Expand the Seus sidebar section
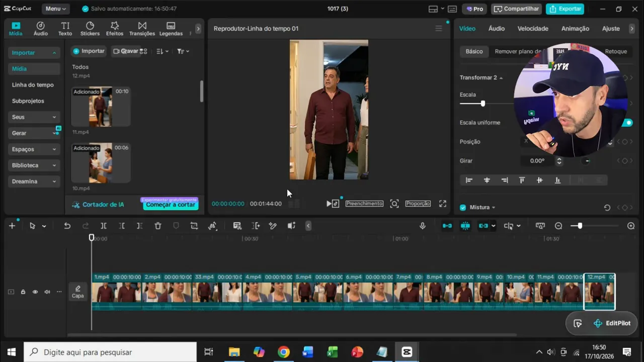This screenshot has width=644, height=362. (x=34, y=117)
